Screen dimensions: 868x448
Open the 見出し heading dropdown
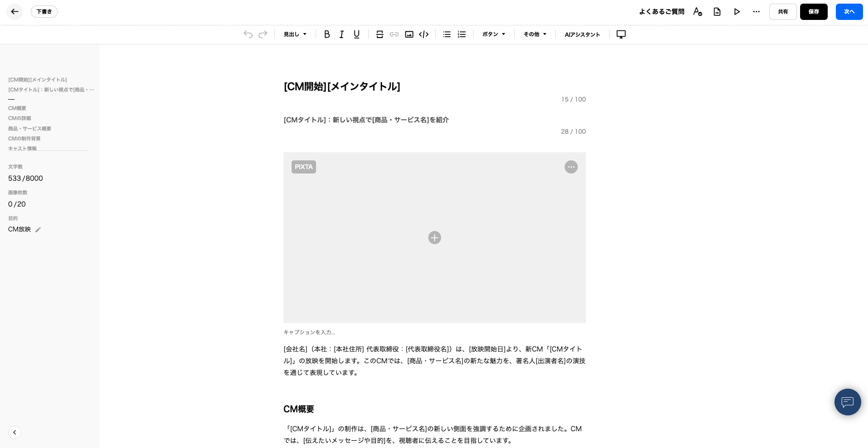coord(295,34)
